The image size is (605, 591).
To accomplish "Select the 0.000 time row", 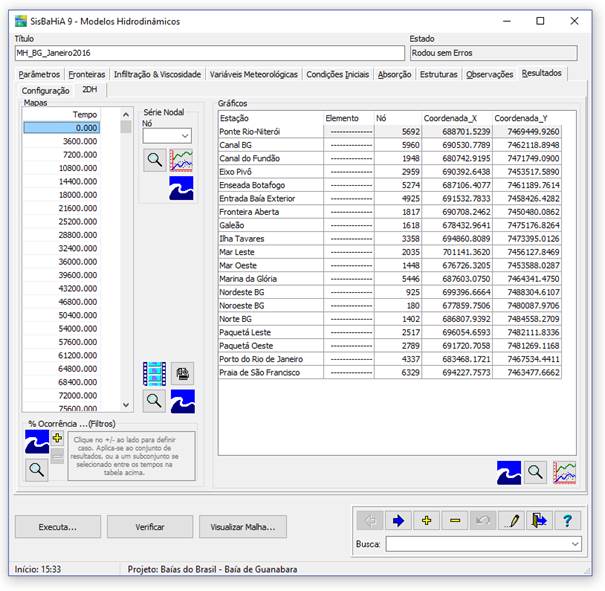I will tap(62, 128).
